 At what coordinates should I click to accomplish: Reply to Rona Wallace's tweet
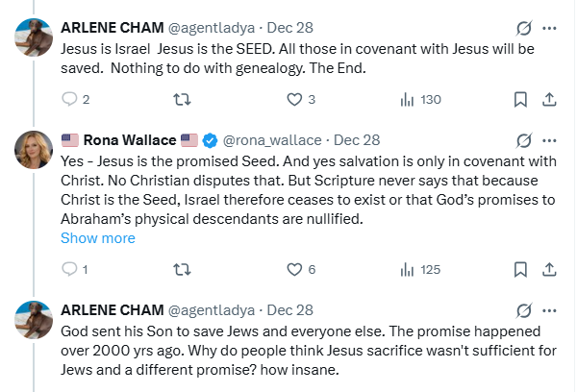pos(69,269)
